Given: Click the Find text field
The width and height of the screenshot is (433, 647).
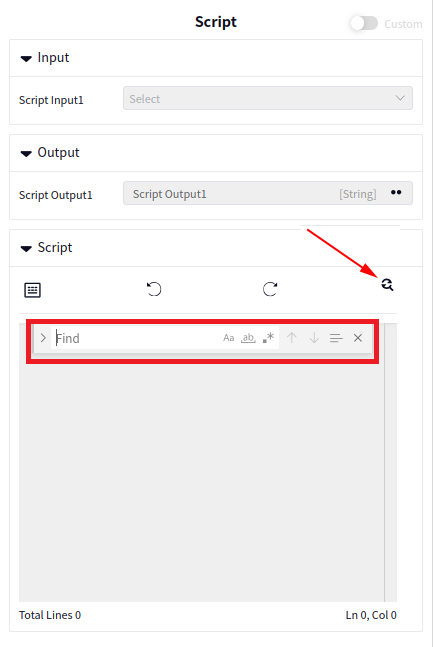Looking at the screenshot, I should point(136,338).
